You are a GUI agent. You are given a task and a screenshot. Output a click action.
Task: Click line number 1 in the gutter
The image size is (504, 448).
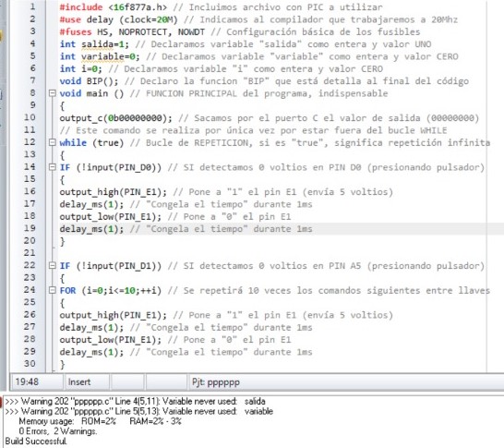tap(32, 6)
